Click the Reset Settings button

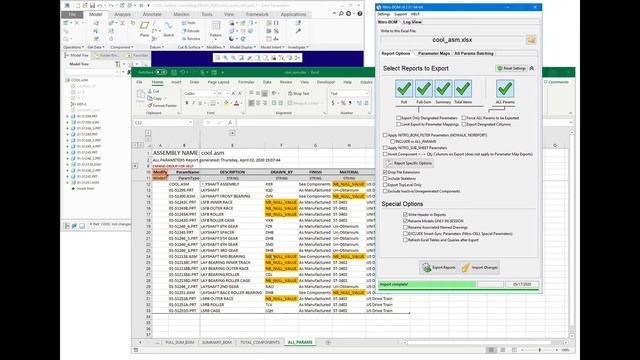[x=511, y=68]
